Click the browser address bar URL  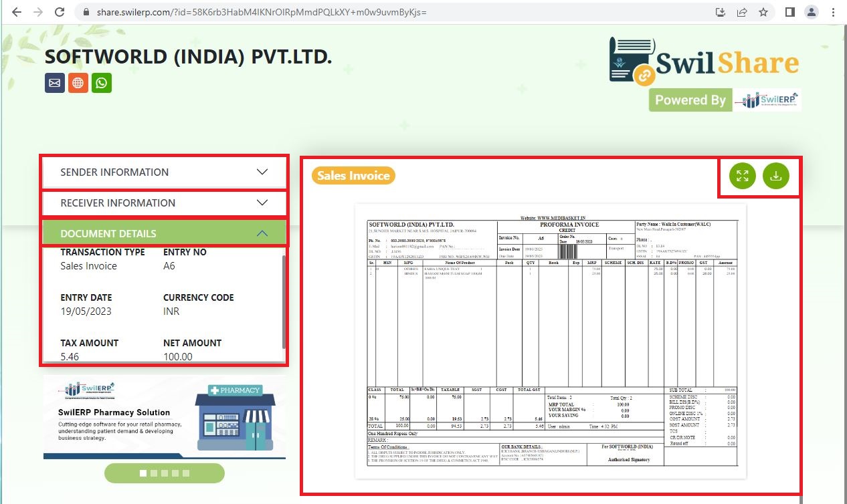pyautogui.click(x=262, y=12)
